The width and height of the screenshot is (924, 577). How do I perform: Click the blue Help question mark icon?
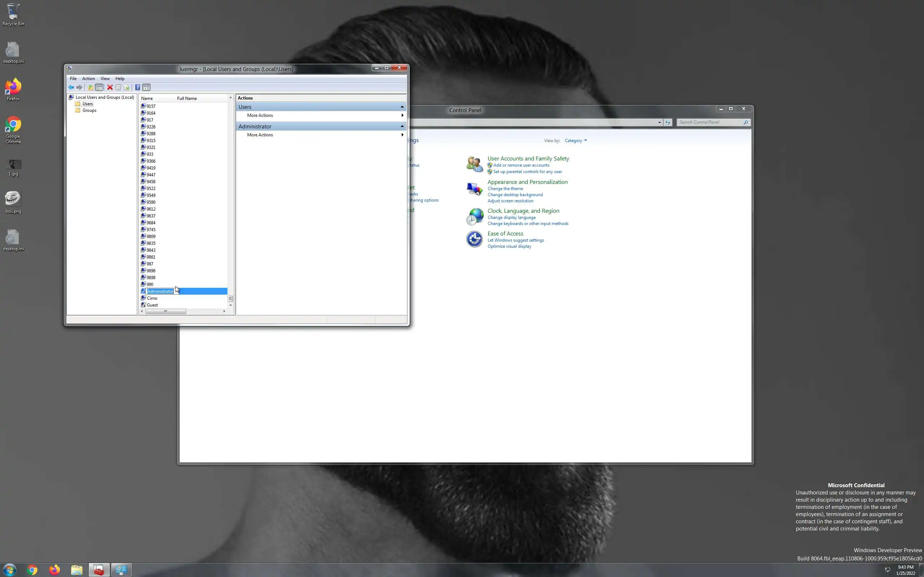coord(138,87)
